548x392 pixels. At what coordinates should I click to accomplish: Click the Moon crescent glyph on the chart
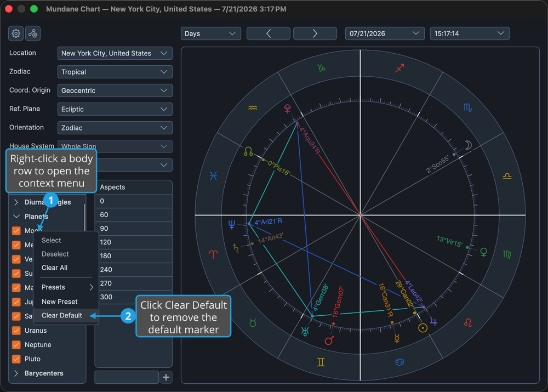click(x=468, y=145)
